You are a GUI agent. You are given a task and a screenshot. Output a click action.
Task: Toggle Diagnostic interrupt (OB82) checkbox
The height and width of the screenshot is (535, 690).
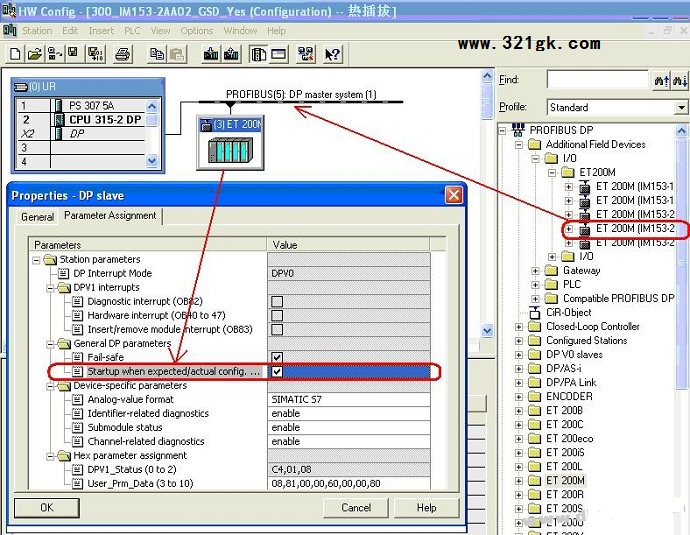pyautogui.click(x=277, y=301)
